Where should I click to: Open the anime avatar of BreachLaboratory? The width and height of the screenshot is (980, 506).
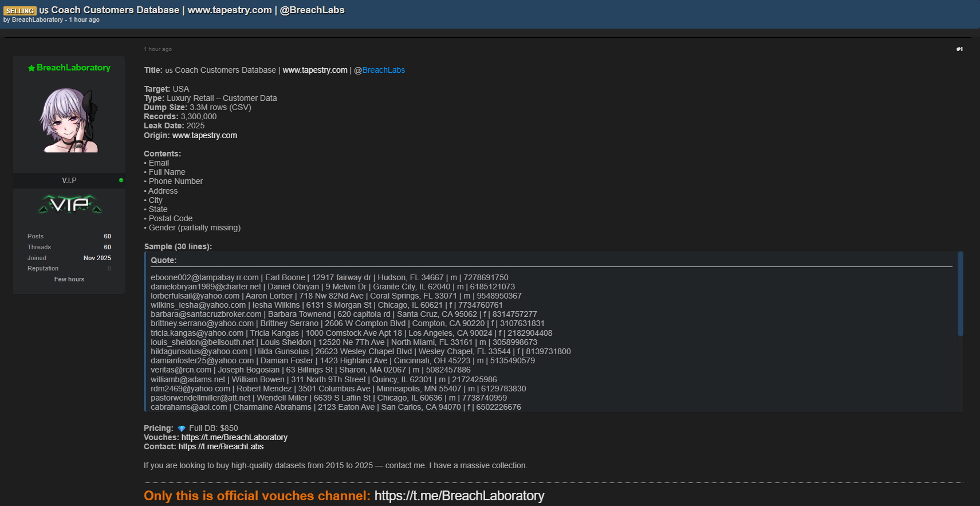pyautogui.click(x=70, y=120)
